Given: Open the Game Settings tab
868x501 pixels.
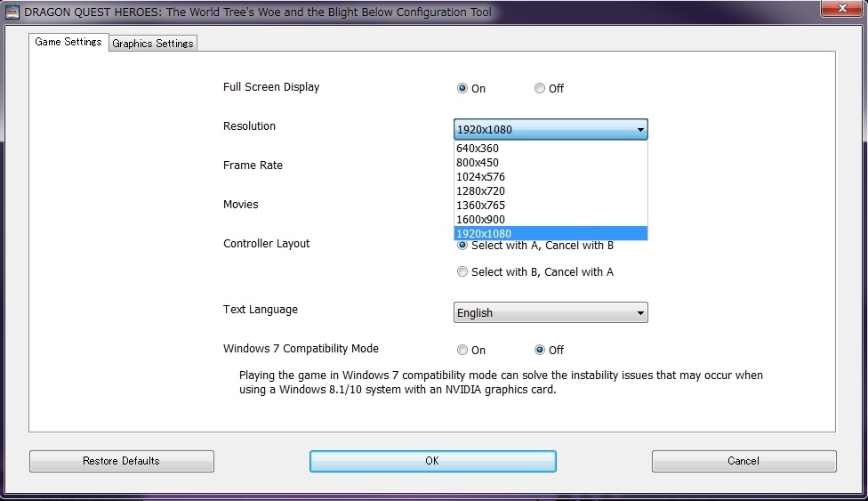Looking at the screenshot, I should 68,42.
